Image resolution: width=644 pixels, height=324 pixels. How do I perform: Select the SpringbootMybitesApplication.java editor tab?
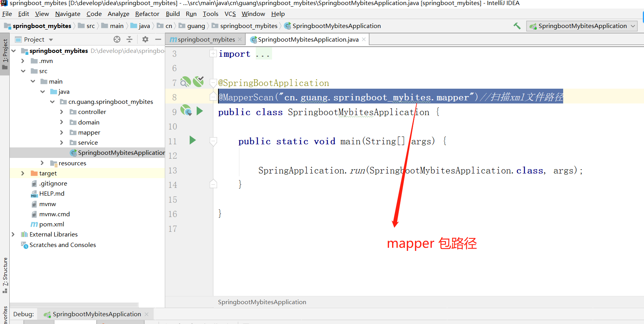(x=308, y=39)
